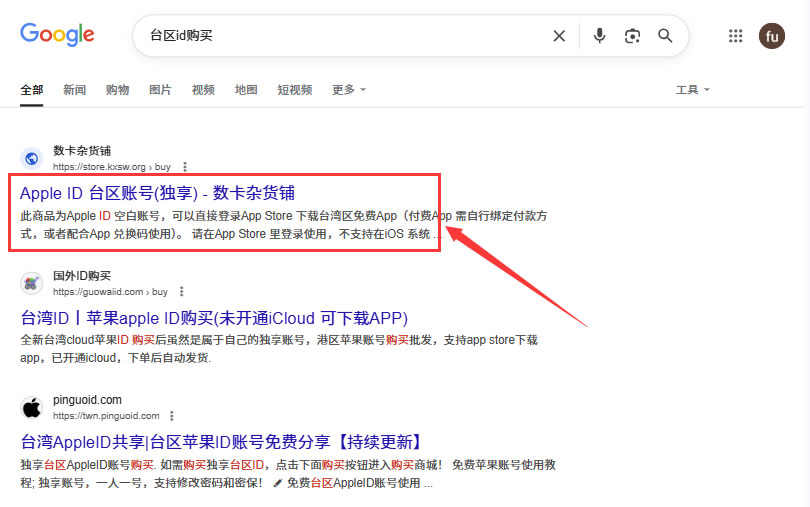
Task: Open search by image camera icon
Action: click(x=632, y=36)
